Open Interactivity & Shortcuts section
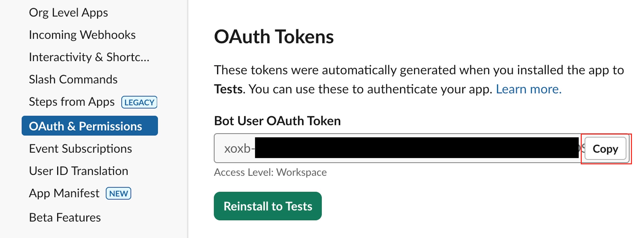The image size is (644, 238). click(x=89, y=57)
